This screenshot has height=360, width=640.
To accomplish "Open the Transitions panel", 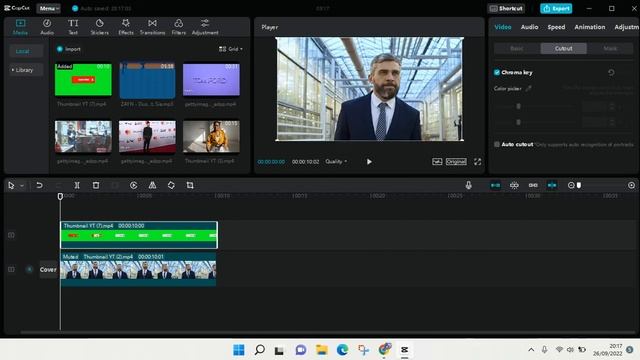I will coord(152,27).
